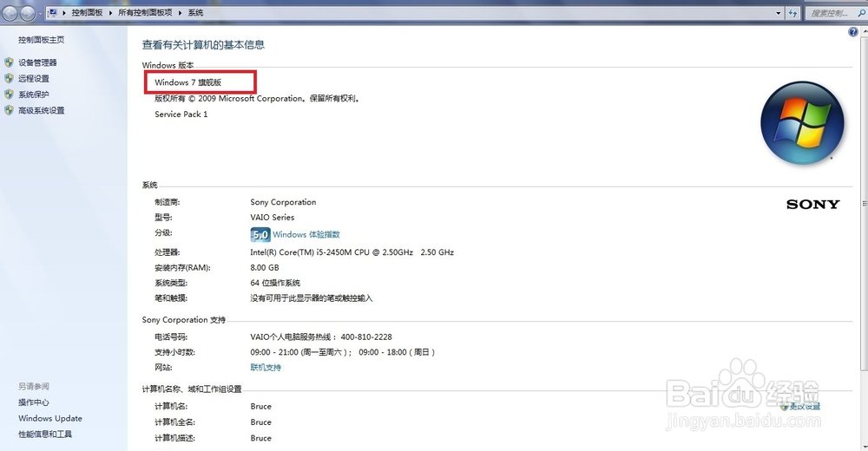Click the Windows logo orb image
This screenshot has height=451, width=868.
click(802, 123)
